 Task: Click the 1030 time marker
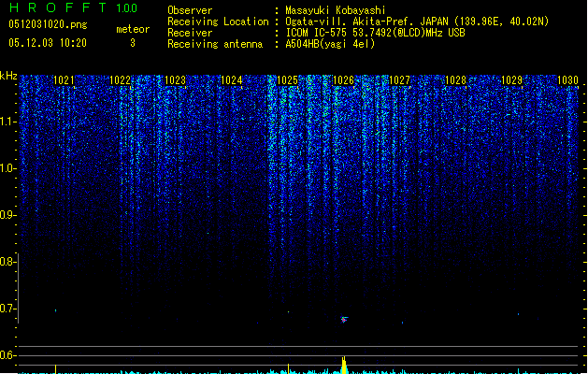coord(567,80)
